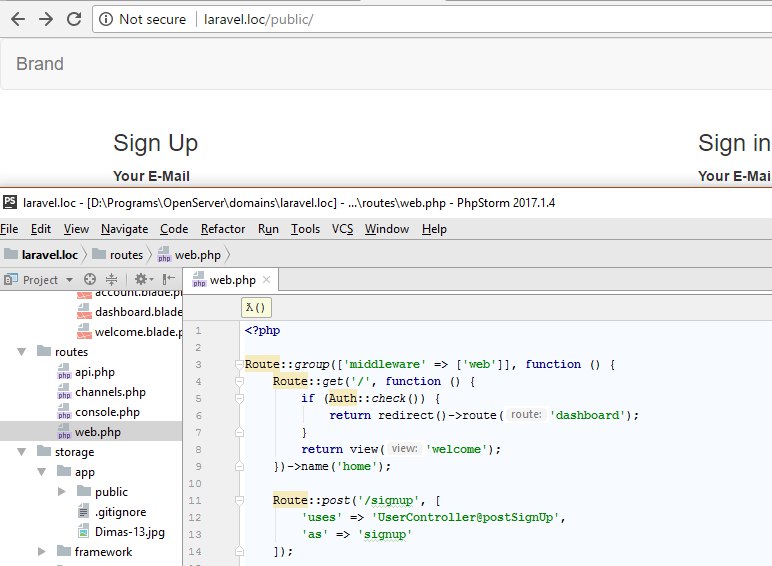Viewport: 772px width, 566px height.
Task: Open the File menu in PhpStorm
Action: click(9, 229)
